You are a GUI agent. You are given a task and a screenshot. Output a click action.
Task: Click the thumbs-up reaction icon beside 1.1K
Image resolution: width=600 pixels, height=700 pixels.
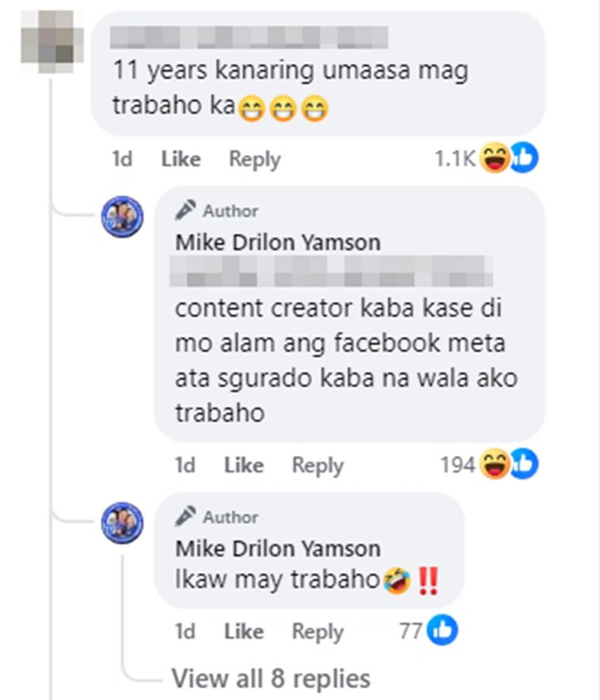point(524,157)
